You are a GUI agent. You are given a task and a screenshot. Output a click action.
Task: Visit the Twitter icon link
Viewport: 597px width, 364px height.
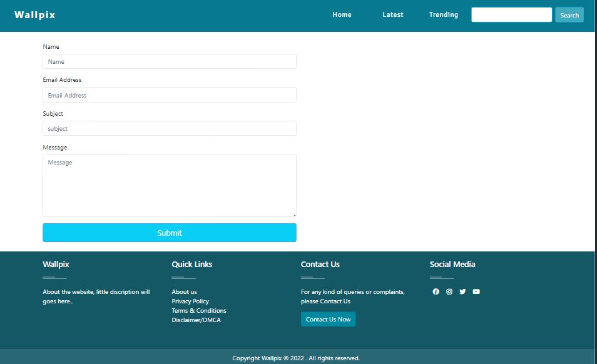click(462, 291)
